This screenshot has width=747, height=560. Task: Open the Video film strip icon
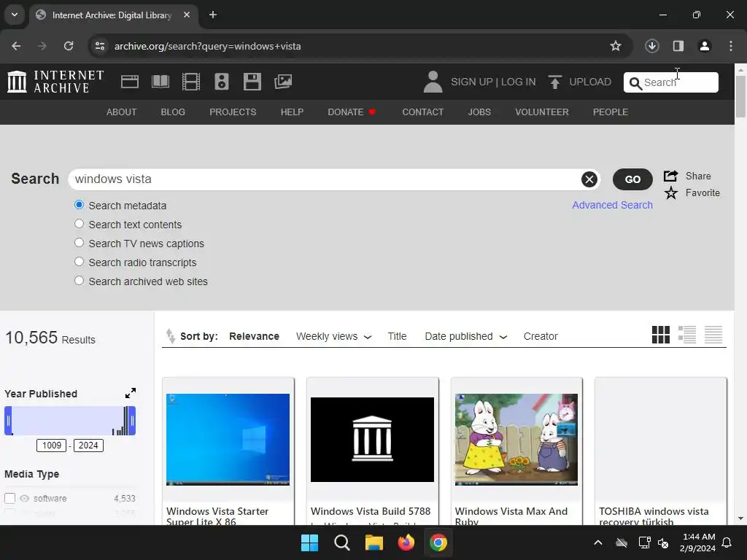click(x=191, y=82)
